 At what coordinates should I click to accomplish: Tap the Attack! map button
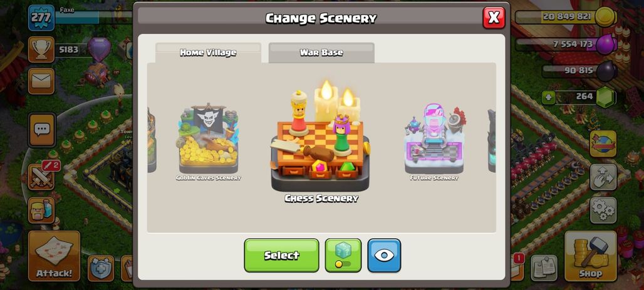pyautogui.click(x=54, y=256)
